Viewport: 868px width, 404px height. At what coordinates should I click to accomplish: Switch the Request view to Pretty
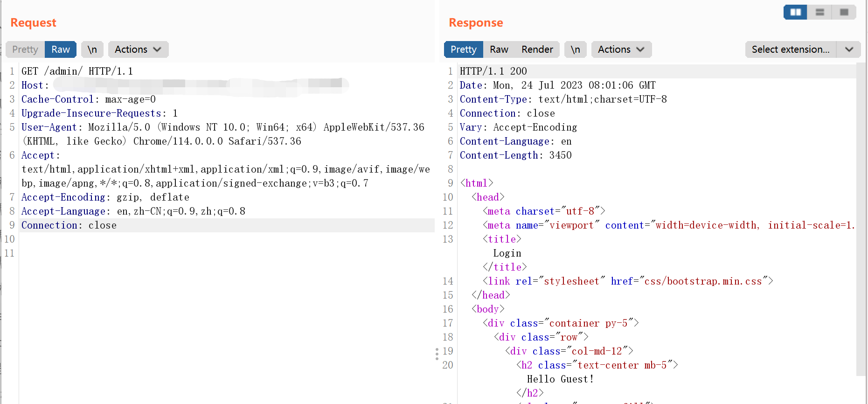pyautogui.click(x=25, y=49)
